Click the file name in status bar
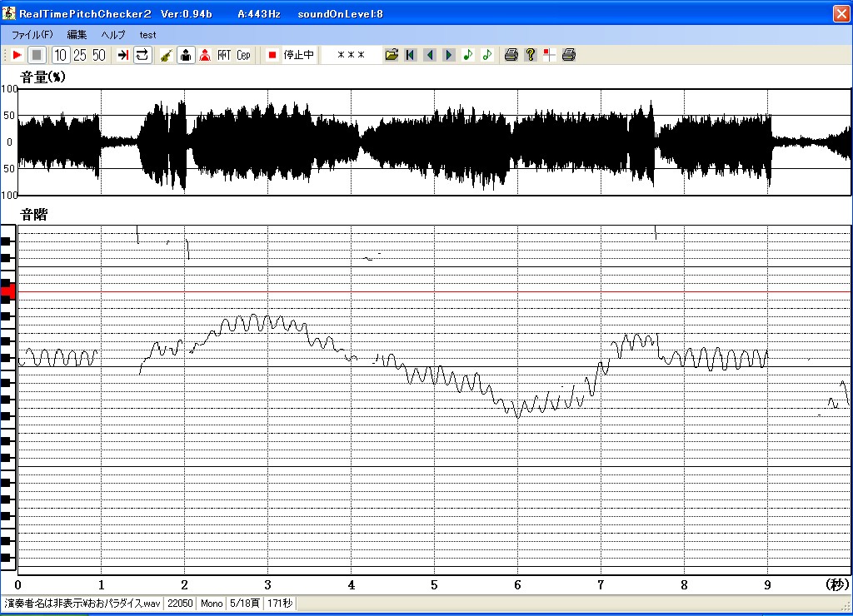Image resolution: width=853 pixels, height=616 pixels. 82,604
